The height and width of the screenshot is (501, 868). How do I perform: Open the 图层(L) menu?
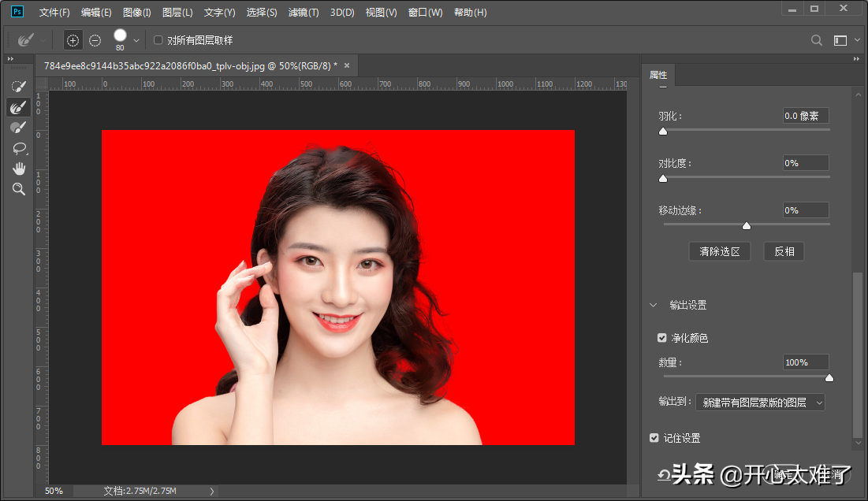tap(177, 13)
